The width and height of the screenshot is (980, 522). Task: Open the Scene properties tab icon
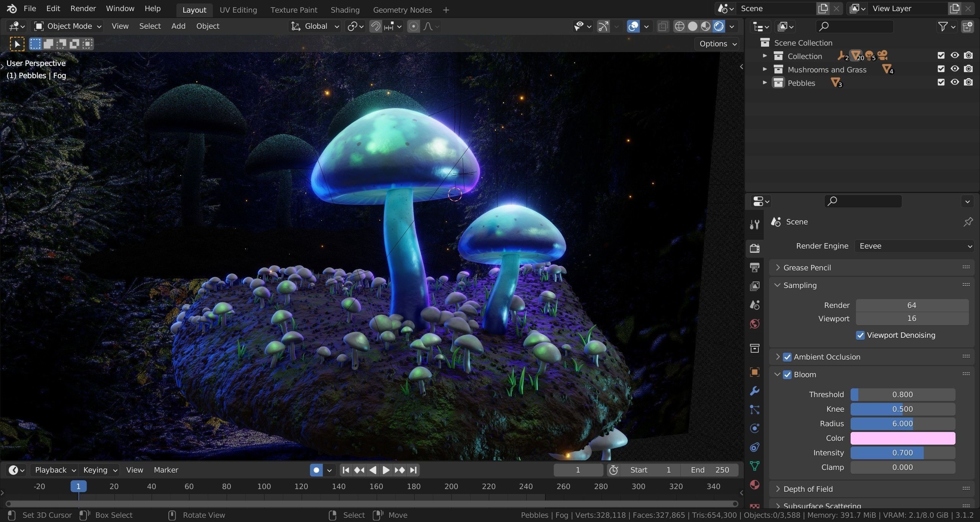pyautogui.click(x=754, y=305)
